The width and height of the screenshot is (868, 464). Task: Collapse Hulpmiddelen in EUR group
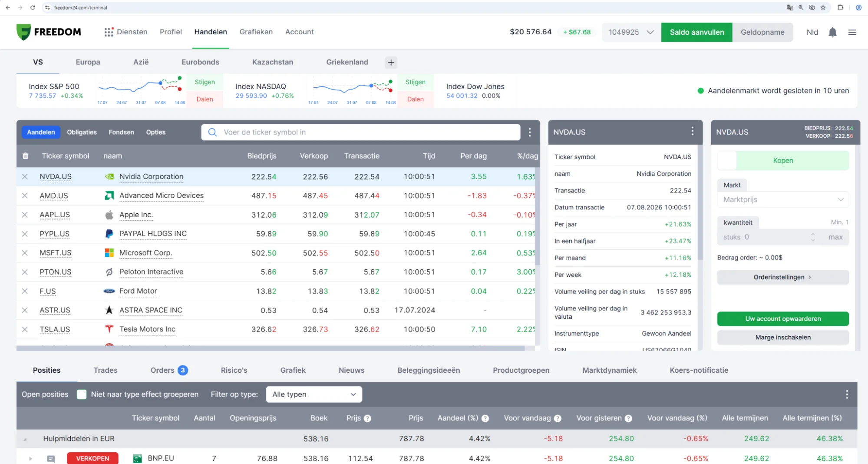(x=25, y=439)
